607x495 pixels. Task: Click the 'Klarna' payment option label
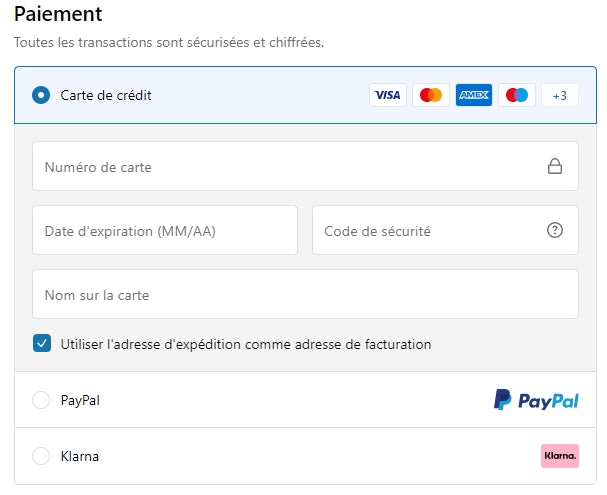pyautogui.click(x=80, y=456)
